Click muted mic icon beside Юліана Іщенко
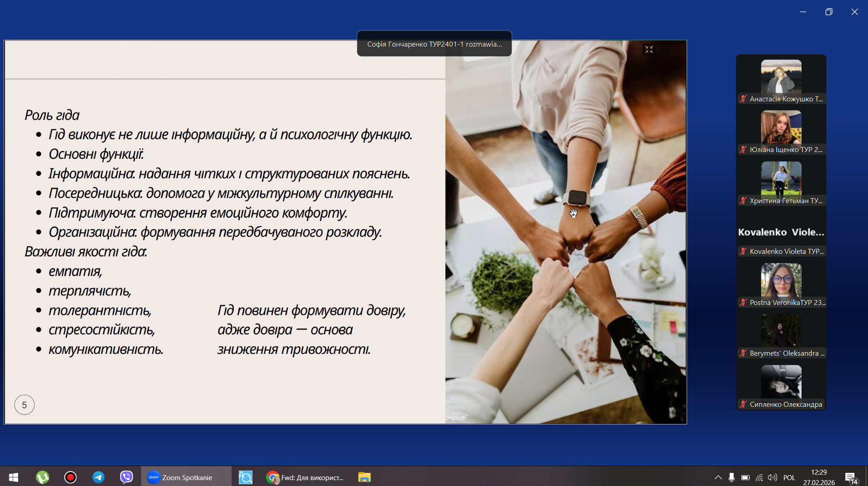The height and width of the screenshot is (486, 868). (743, 149)
